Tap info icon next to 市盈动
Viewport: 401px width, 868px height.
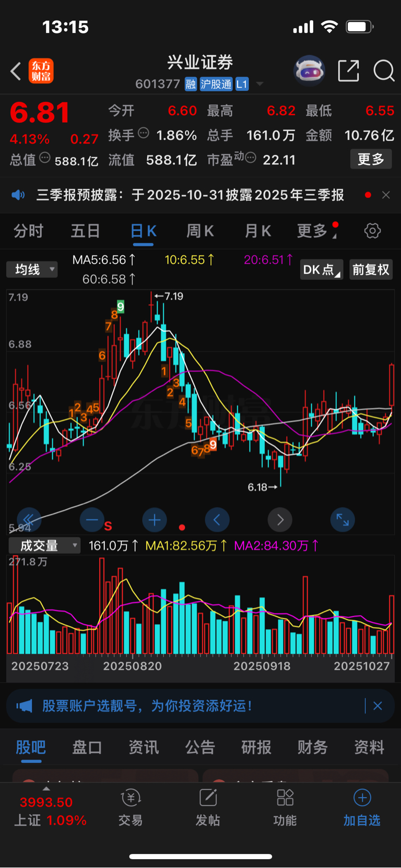pos(251,158)
